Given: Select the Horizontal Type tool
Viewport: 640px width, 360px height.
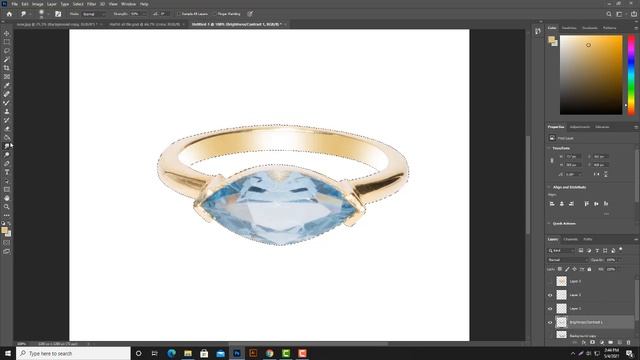Looking at the screenshot, I should click(x=7, y=172).
